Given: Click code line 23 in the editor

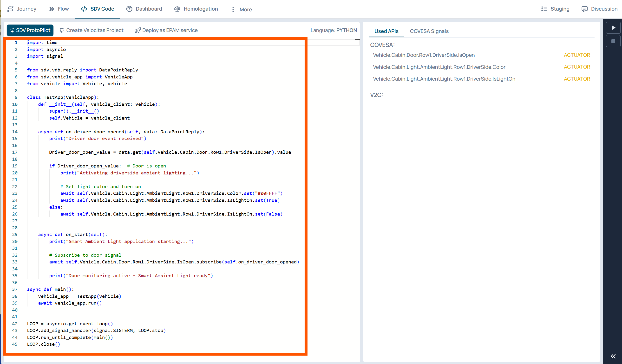Looking at the screenshot, I should 171,193.
